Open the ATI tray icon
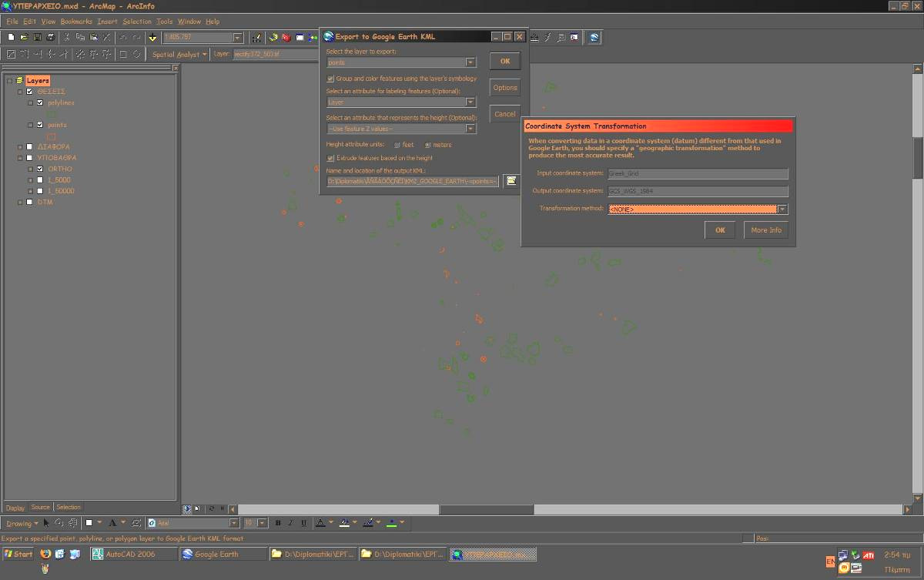This screenshot has width=924, height=580. pyautogui.click(x=868, y=555)
